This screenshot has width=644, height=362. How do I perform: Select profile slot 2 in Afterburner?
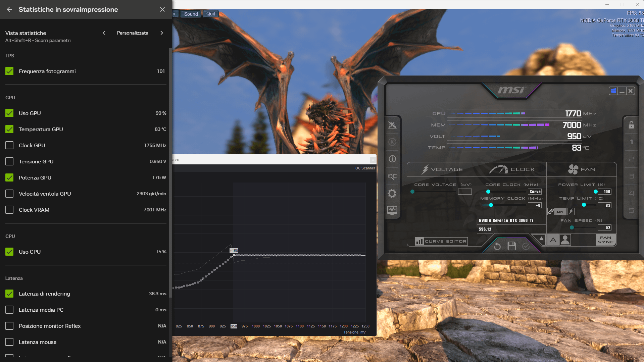click(631, 159)
